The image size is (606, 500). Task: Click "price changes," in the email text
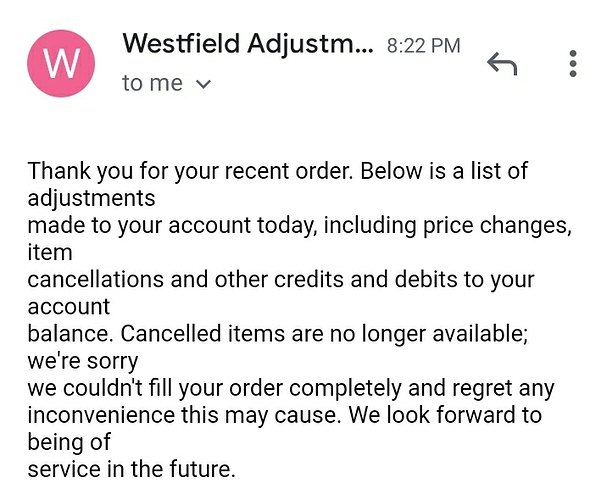point(497,226)
